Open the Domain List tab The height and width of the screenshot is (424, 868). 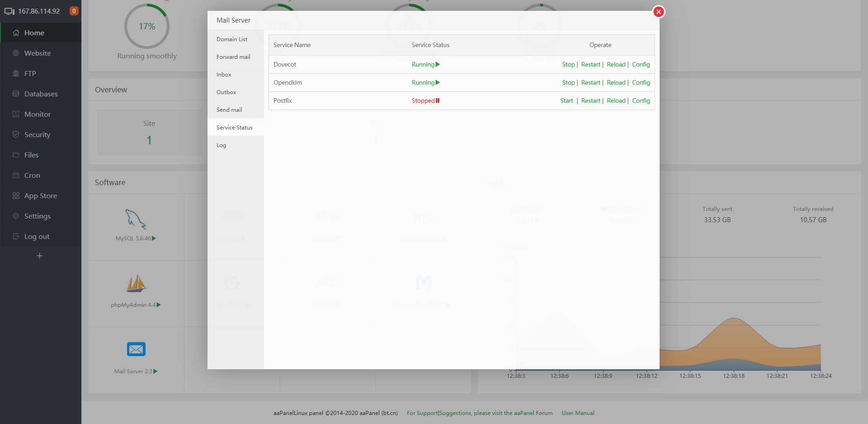tap(232, 39)
